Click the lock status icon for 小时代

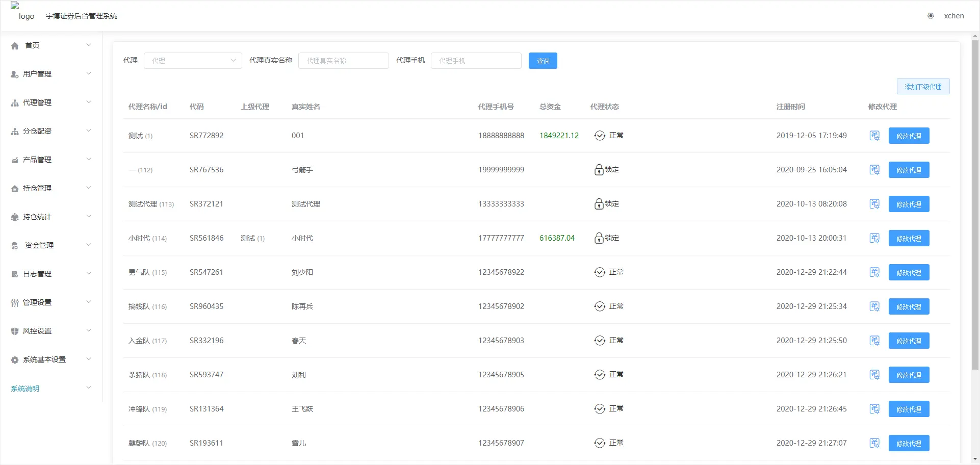pyautogui.click(x=599, y=238)
